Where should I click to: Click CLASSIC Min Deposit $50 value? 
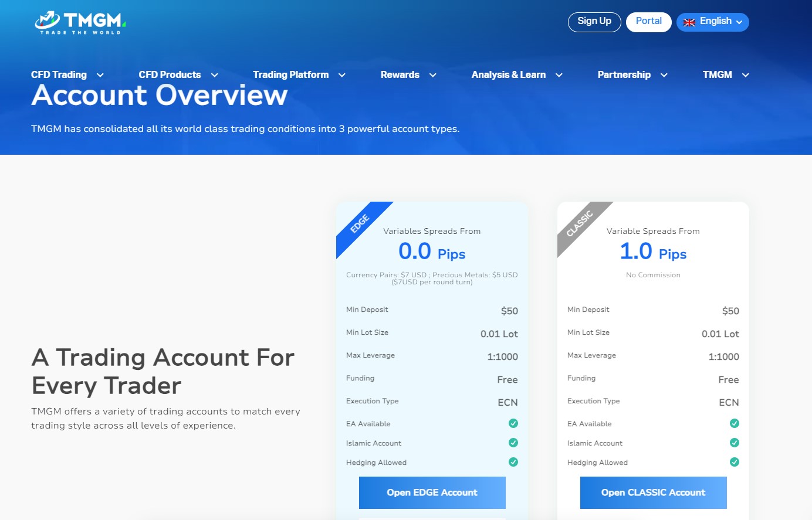(730, 311)
